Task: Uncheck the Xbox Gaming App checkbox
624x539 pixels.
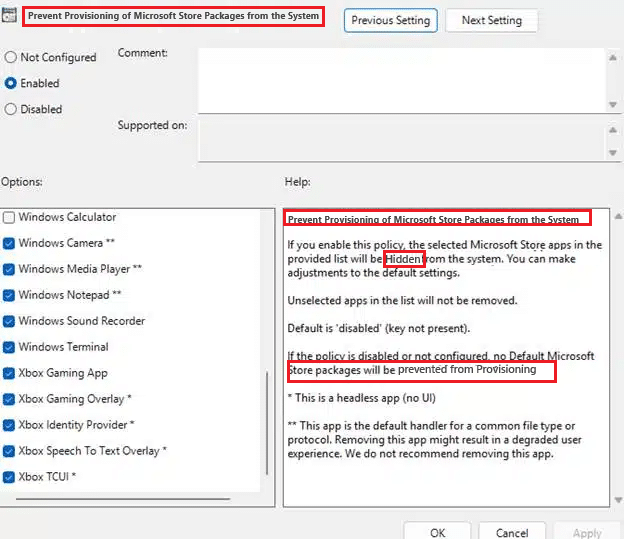Action: 9,373
